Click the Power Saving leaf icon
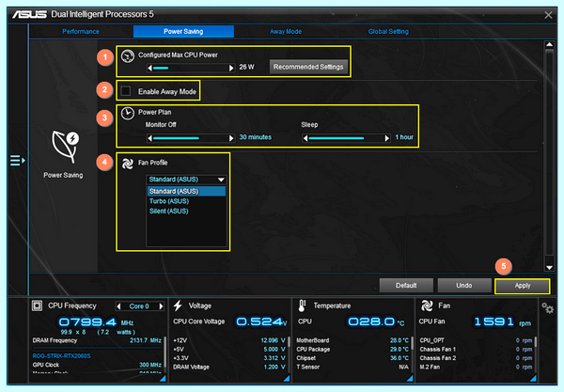This screenshot has height=392, width=564. tap(65, 147)
